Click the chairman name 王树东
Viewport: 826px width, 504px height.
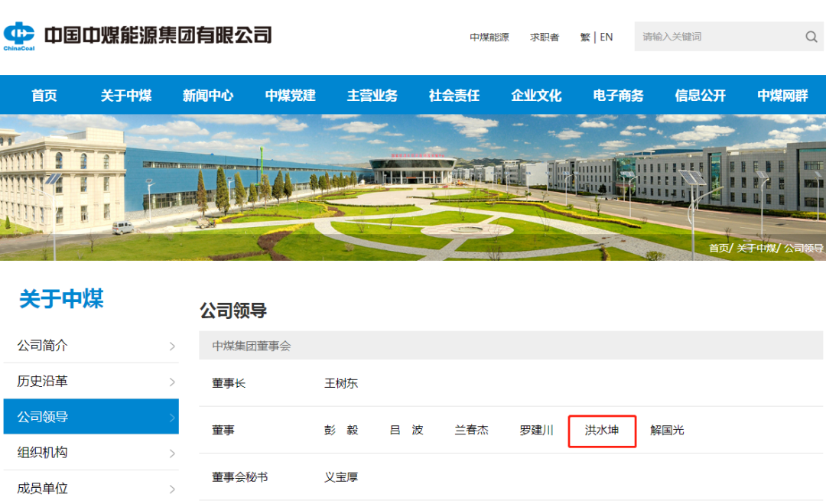point(341,383)
